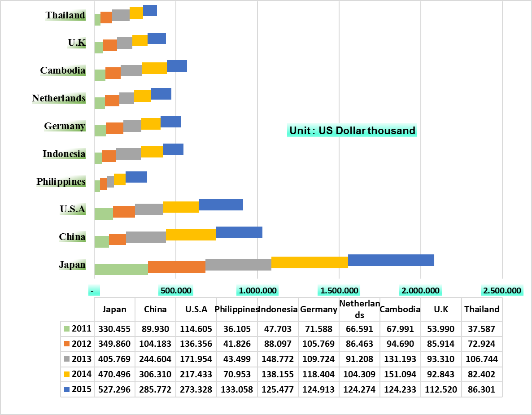
Task: Click China's yellow 2014 bar segment
Action: [x=191, y=234]
